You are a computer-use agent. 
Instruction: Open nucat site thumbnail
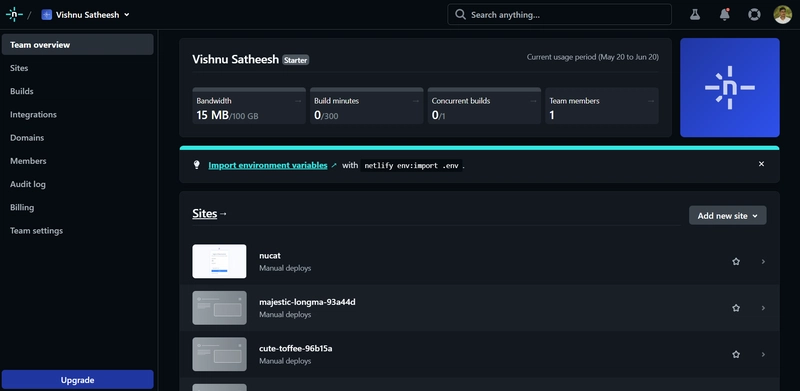click(219, 261)
